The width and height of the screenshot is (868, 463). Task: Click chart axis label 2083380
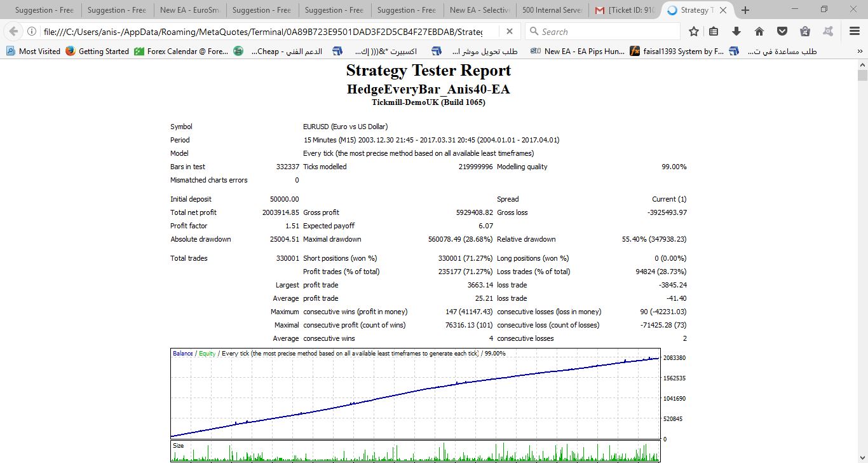674,358
